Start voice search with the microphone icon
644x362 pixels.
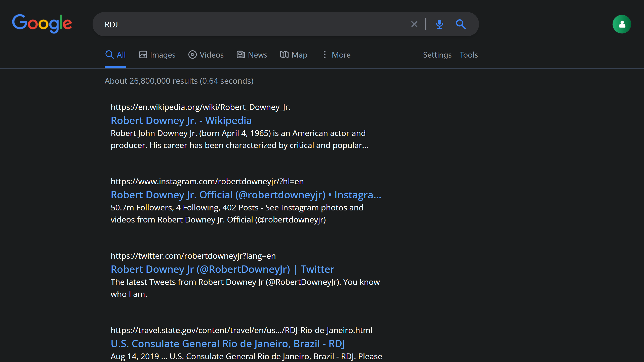tap(439, 24)
